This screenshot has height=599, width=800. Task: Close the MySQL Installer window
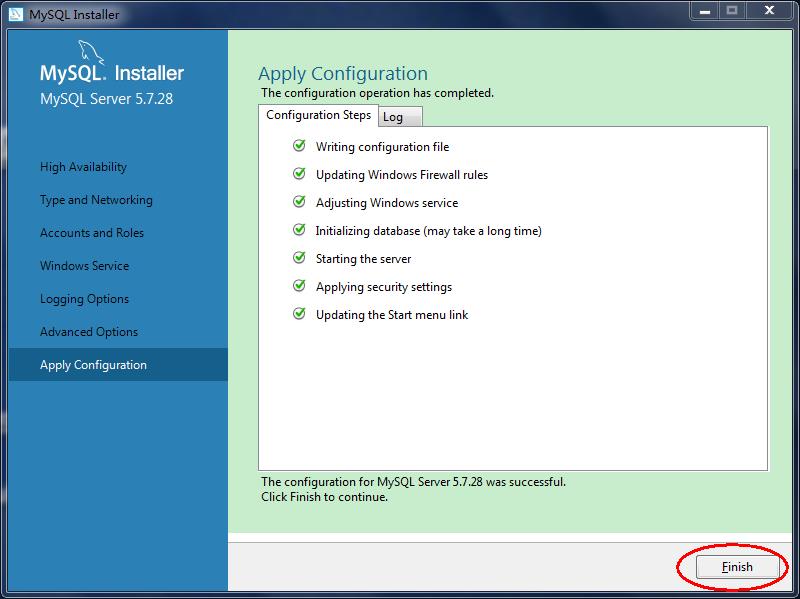click(770, 10)
